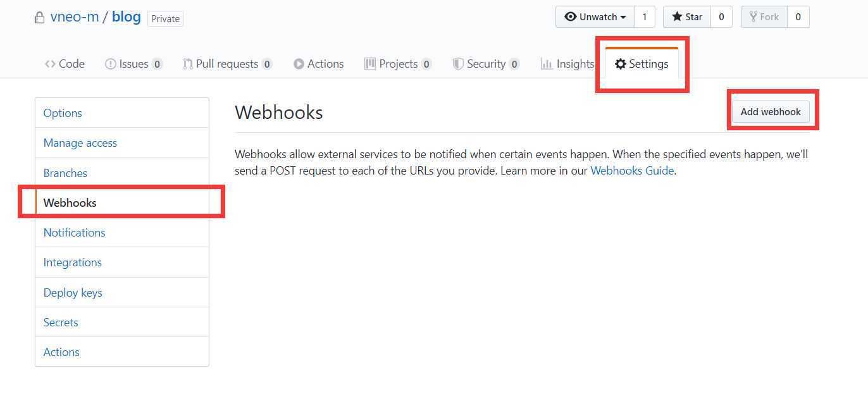The width and height of the screenshot is (868, 394).
Task: Open the Webhooks Guide link
Action: click(x=632, y=171)
